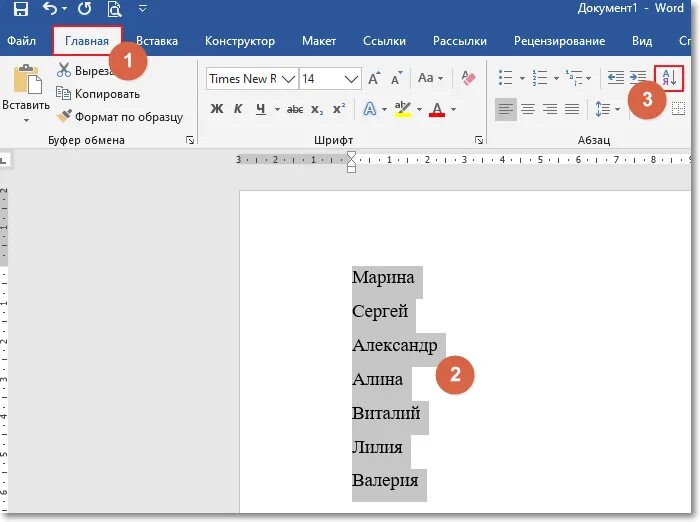
Task: Open the Макет tab
Action: [319, 41]
